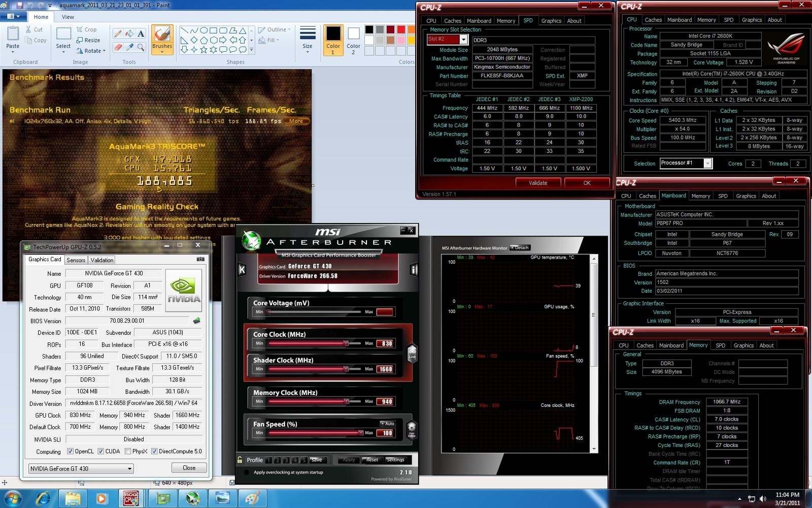Click Afterburner User Define fan icon
Viewport: 812px width, 508px height.
coord(412,429)
